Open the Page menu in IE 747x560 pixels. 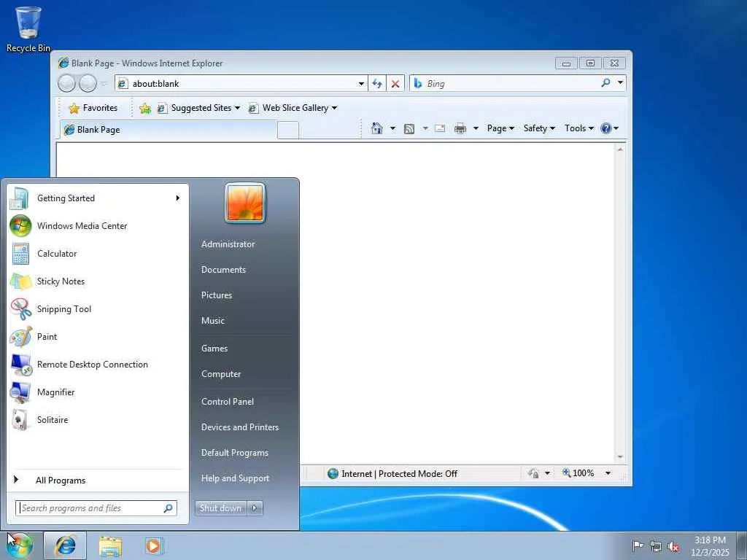(x=500, y=128)
